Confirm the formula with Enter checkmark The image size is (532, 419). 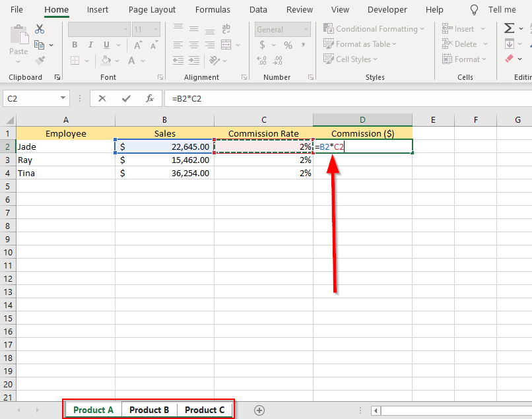click(x=126, y=98)
